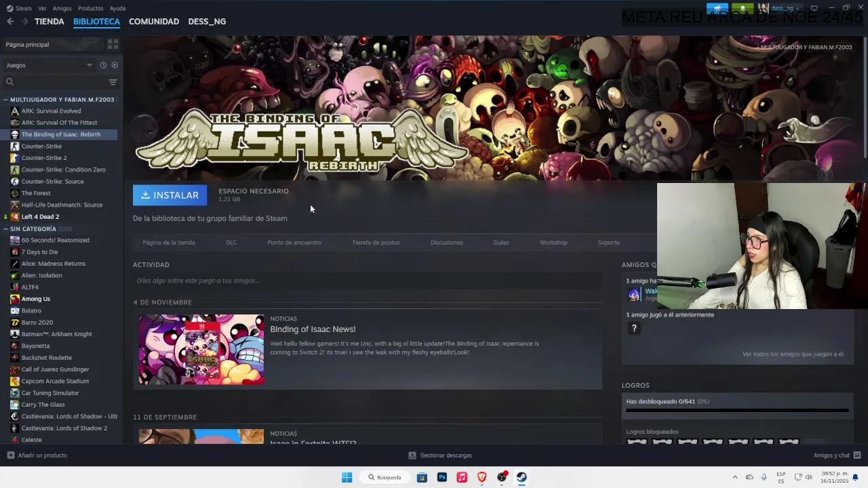Click the achievements progress bar
The height and width of the screenshot is (488, 868).
(737, 410)
